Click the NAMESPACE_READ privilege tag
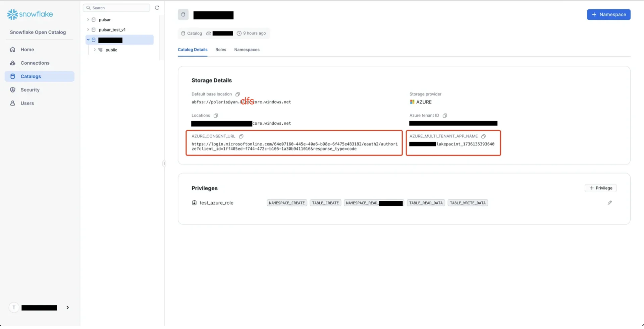644x329 pixels. click(x=374, y=203)
